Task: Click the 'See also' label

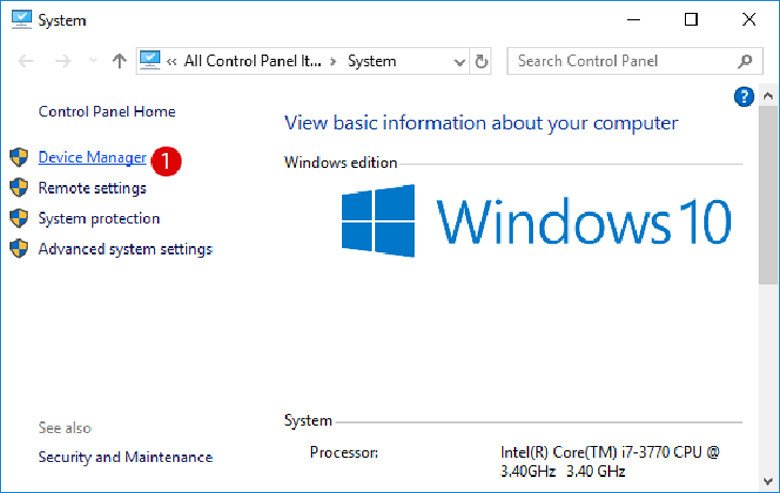Action: click(x=65, y=427)
